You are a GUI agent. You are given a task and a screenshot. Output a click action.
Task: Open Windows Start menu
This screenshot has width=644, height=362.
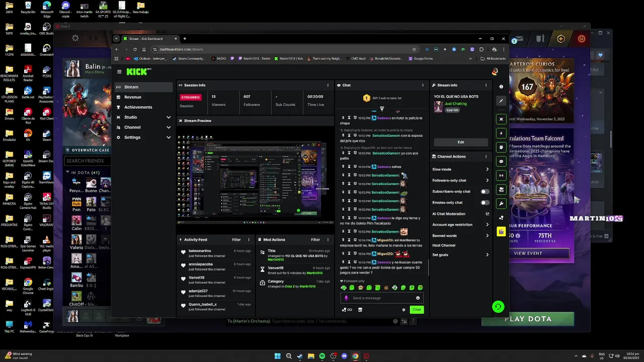click(x=278, y=356)
